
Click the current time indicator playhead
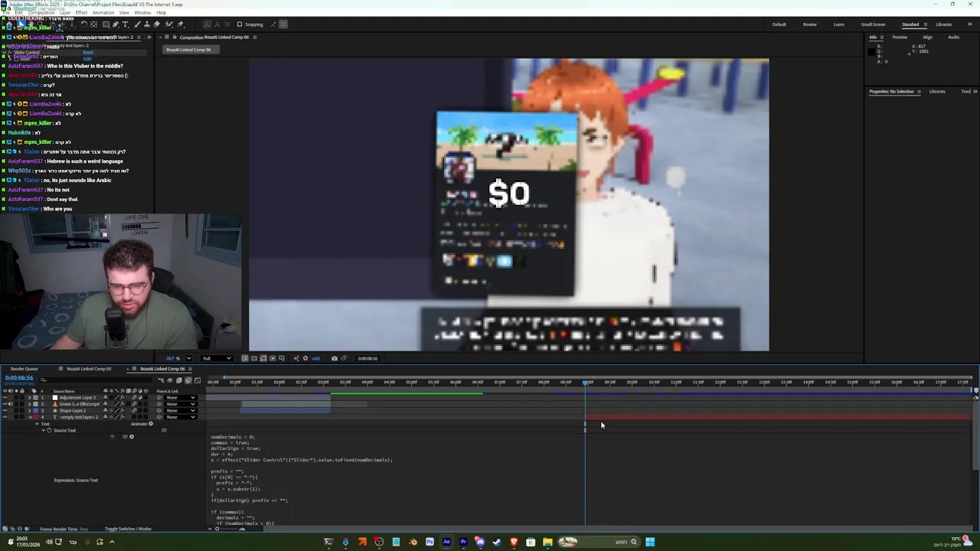(x=586, y=382)
